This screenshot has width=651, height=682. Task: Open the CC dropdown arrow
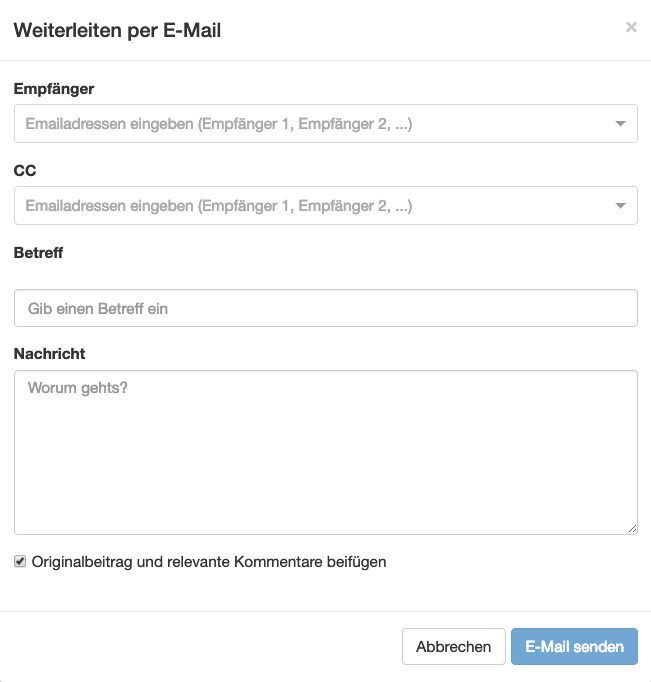pyautogui.click(x=620, y=207)
